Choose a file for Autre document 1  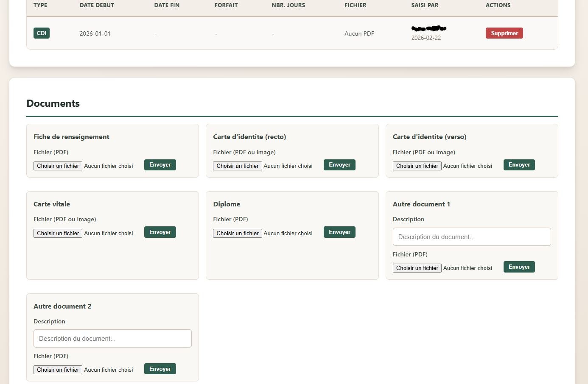(x=417, y=268)
